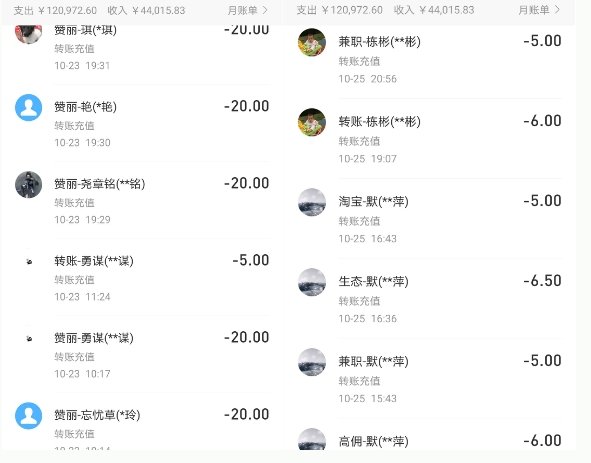Tap small avatar of 转账-勇谋 entry

29,261
